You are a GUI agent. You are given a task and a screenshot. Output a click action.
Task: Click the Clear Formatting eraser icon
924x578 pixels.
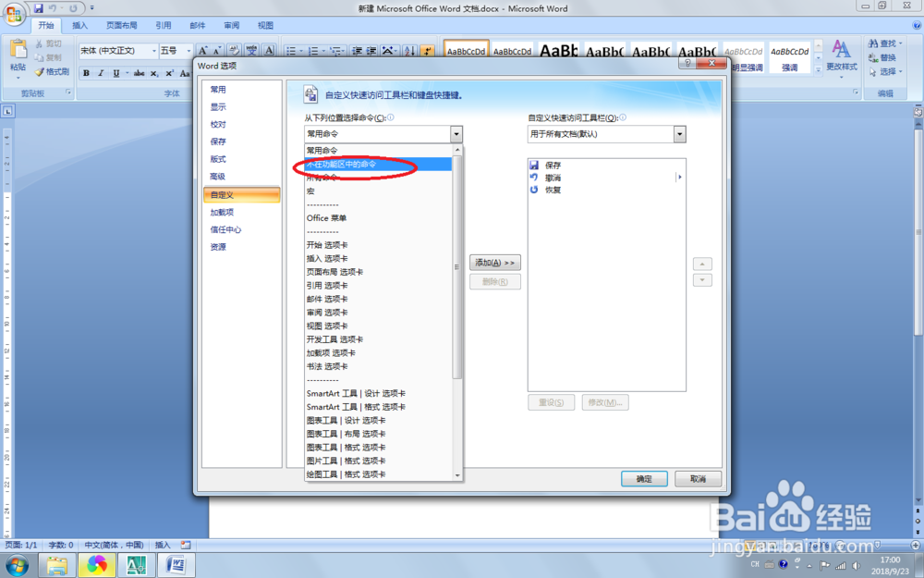(x=234, y=51)
